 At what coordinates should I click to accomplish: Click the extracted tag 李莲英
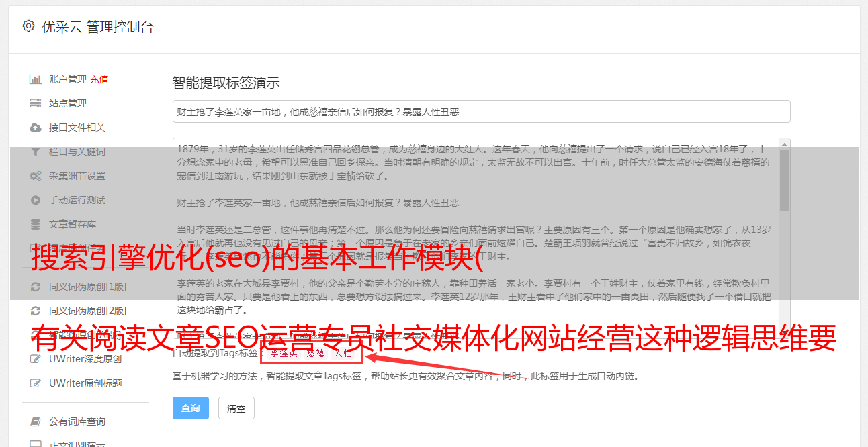pos(284,353)
